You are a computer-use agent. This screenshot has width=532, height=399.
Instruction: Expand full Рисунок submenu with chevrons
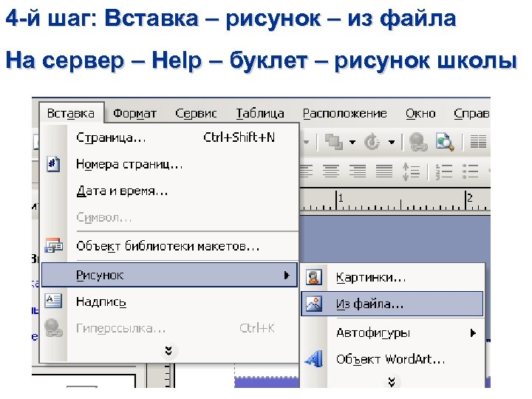[x=392, y=382]
